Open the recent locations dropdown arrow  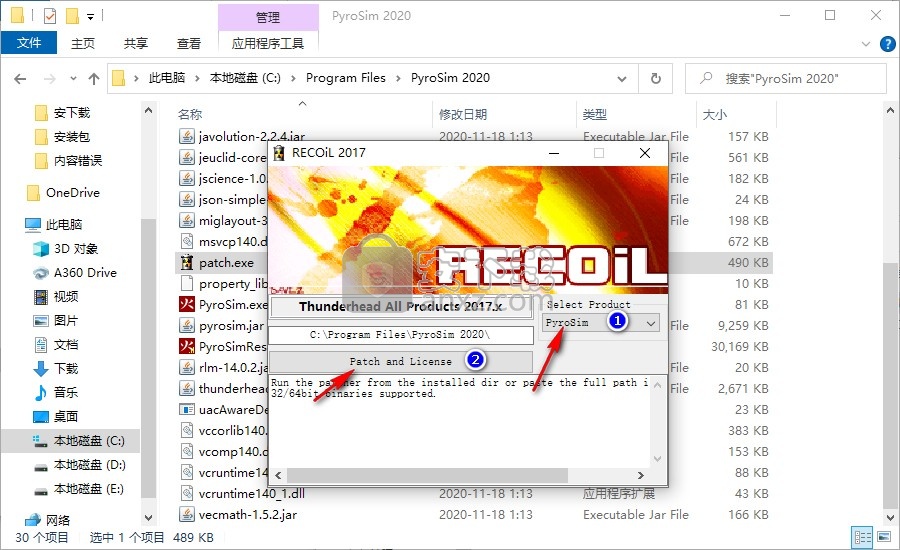73,79
